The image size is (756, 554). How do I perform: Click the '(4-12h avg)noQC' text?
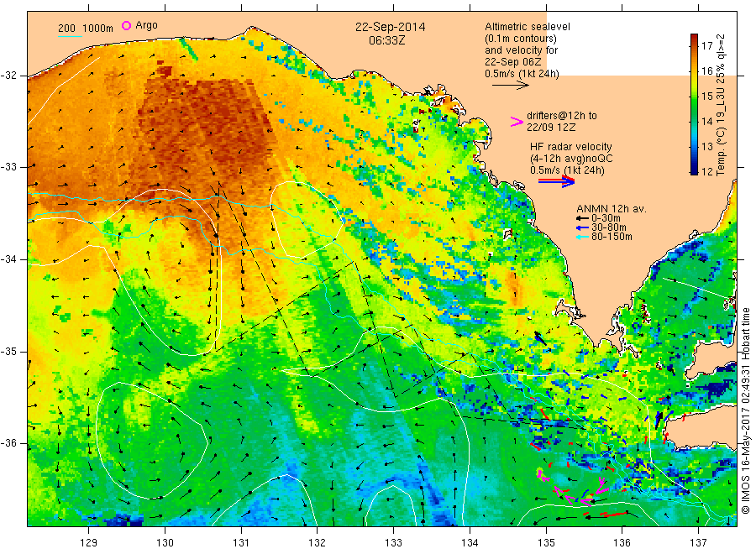571,159
